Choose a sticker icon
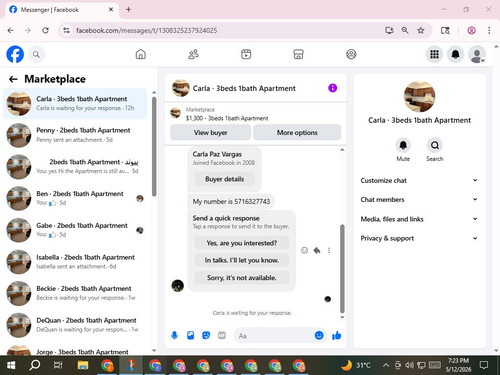 click(x=206, y=335)
